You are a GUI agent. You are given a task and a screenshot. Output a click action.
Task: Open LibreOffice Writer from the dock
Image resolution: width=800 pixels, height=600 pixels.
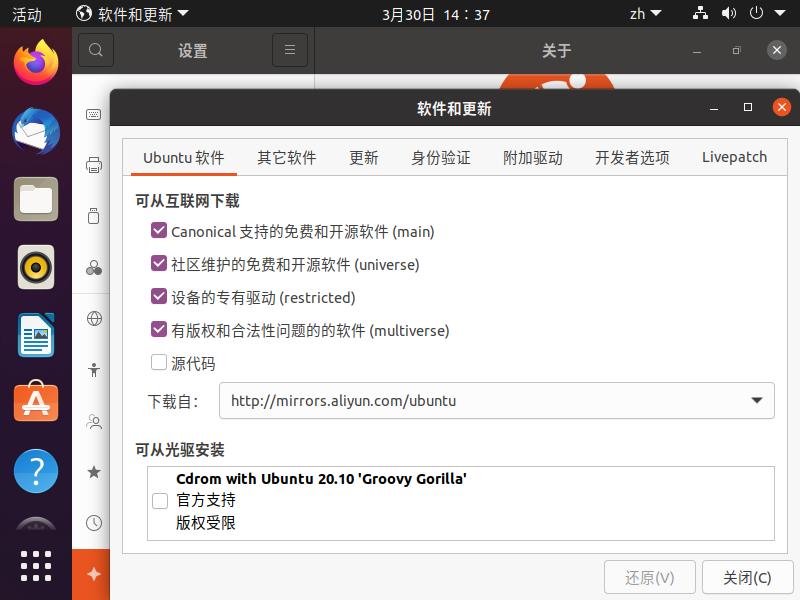(36, 335)
